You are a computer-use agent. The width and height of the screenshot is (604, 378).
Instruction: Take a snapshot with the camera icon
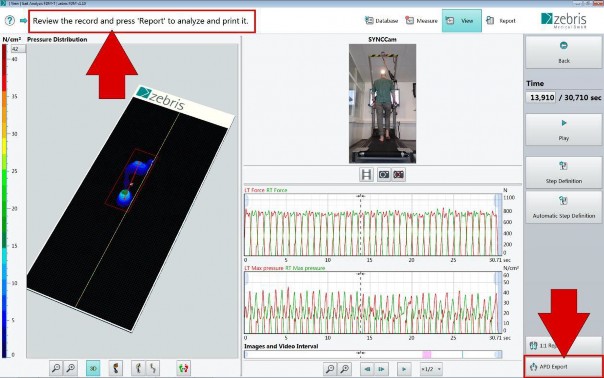click(x=384, y=175)
